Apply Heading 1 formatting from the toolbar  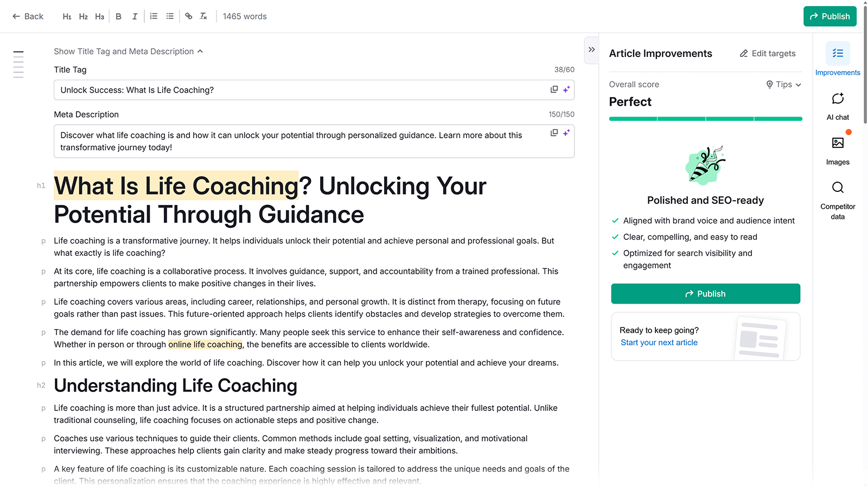pos(67,16)
